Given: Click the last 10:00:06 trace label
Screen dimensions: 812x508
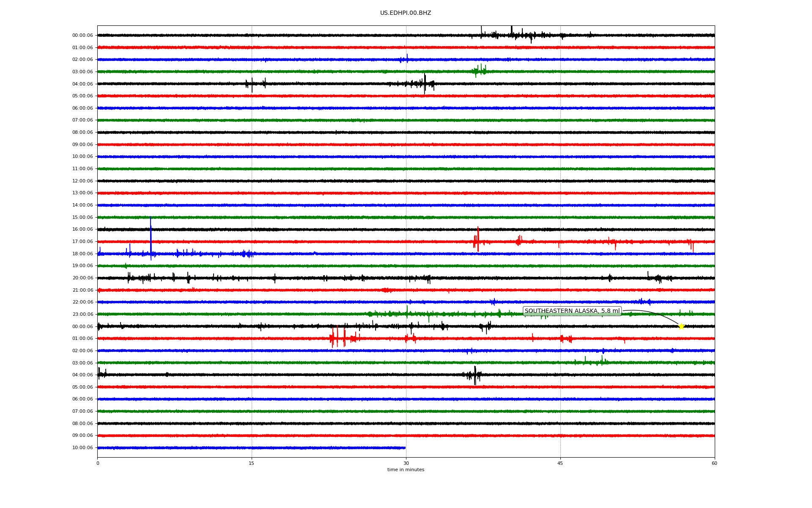Looking at the screenshot, I should click(x=82, y=448).
